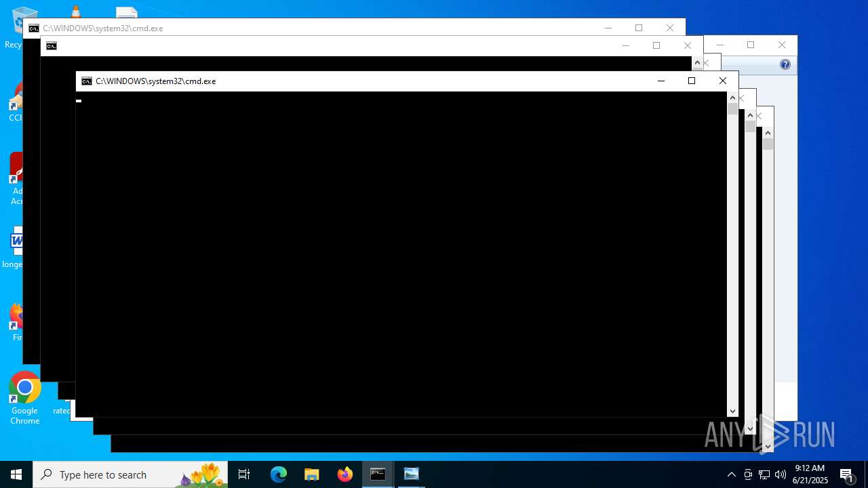
Task: Click the Meet Now camera tray icon
Action: pos(748,474)
